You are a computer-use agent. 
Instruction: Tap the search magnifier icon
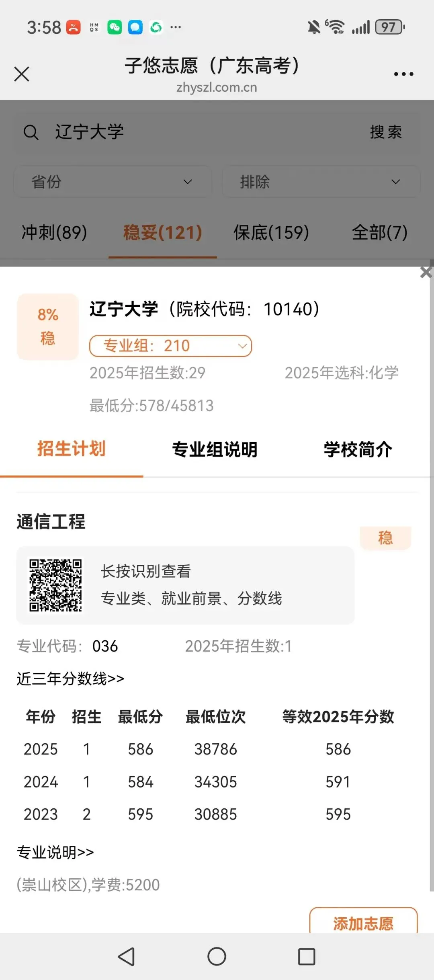pyautogui.click(x=31, y=132)
